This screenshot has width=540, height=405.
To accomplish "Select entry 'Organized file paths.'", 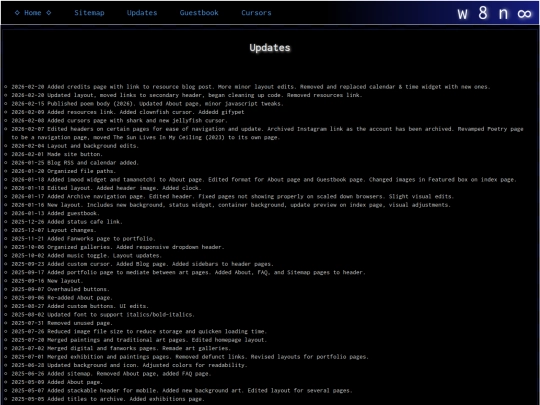I will pos(63,171).
